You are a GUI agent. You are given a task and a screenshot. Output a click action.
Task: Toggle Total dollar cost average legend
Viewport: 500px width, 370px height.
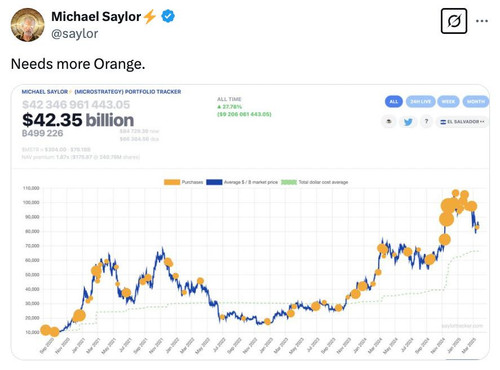(x=315, y=182)
